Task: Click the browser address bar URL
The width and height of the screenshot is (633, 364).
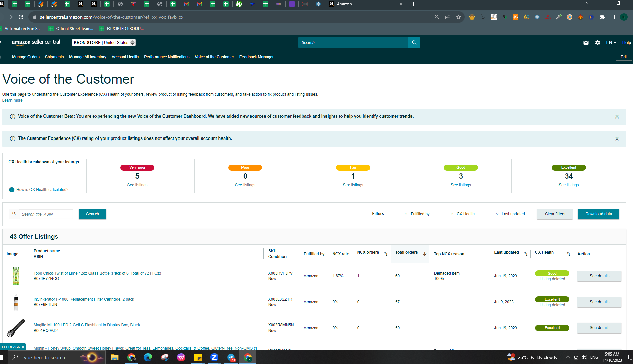Action: point(111,17)
